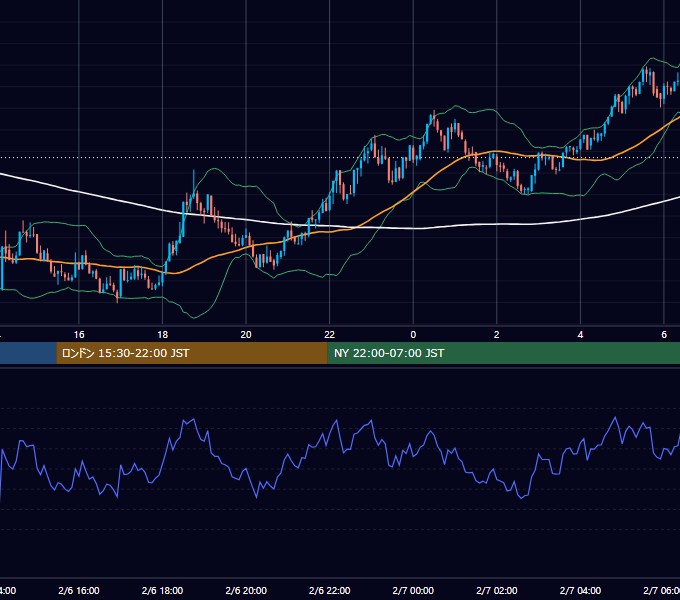680x600 pixels.
Task: Click the 2/6 22:00 label on indicator axis
Action: (x=330, y=591)
